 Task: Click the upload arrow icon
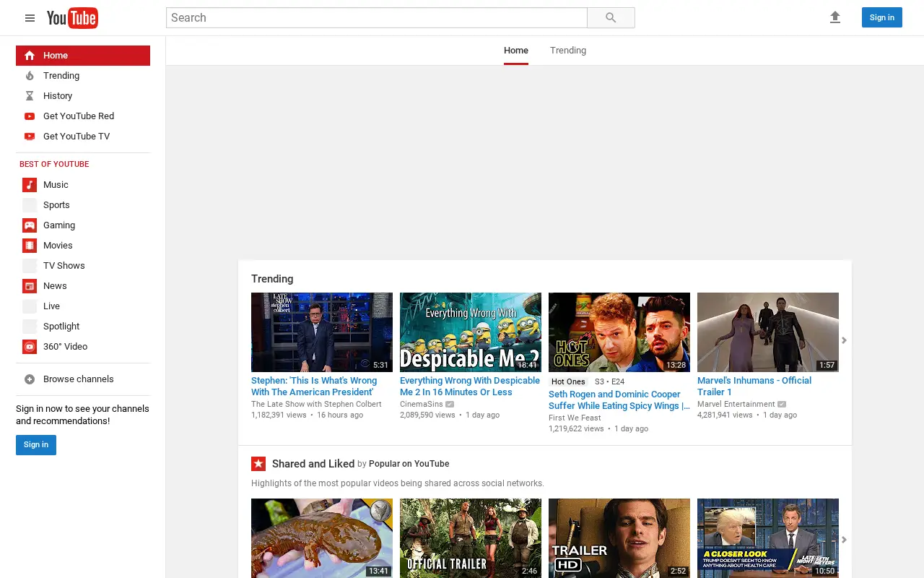pos(835,17)
